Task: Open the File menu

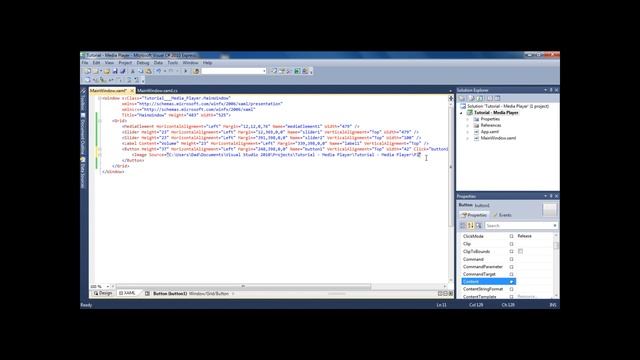Action: 85,63
